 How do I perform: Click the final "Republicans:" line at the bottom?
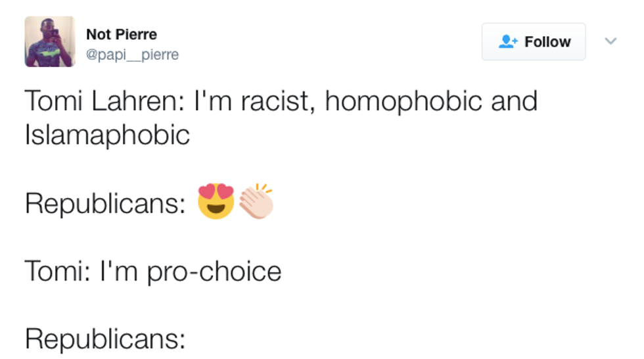tap(105, 339)
